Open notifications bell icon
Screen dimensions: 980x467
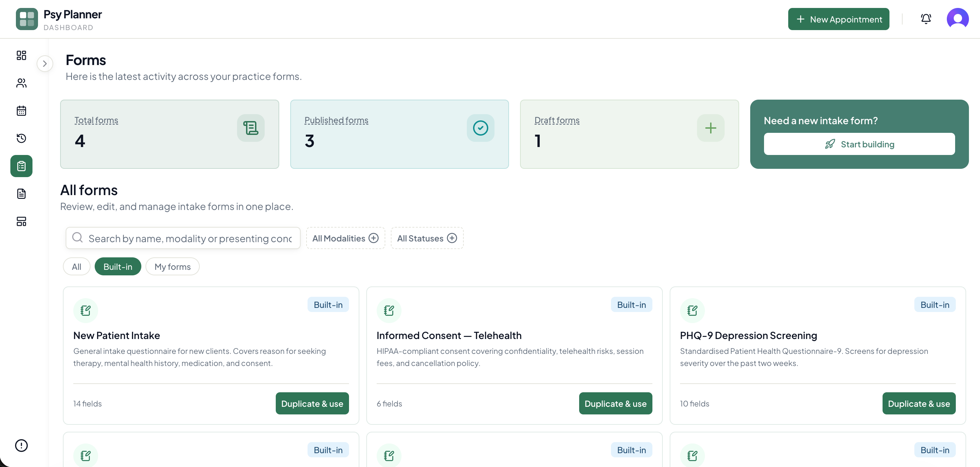[x=926, y=19]
